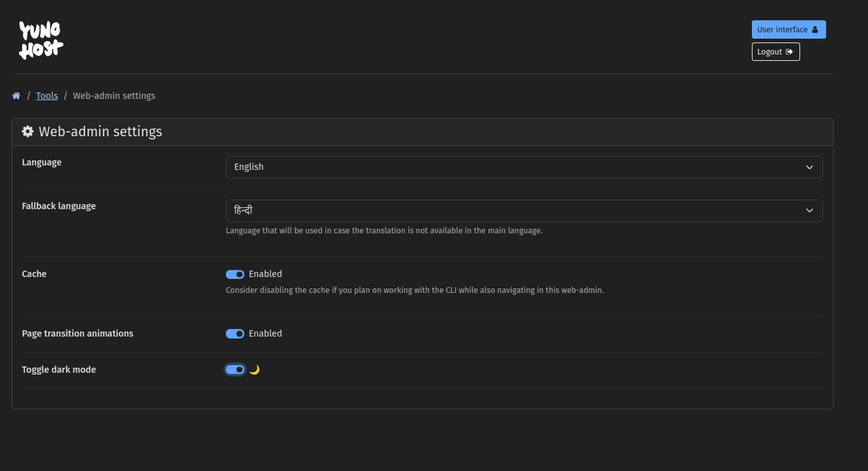Screen dimensions: 868x471
Task: Click the gear icon in Web-admin settings header
Action: [28, 131]
